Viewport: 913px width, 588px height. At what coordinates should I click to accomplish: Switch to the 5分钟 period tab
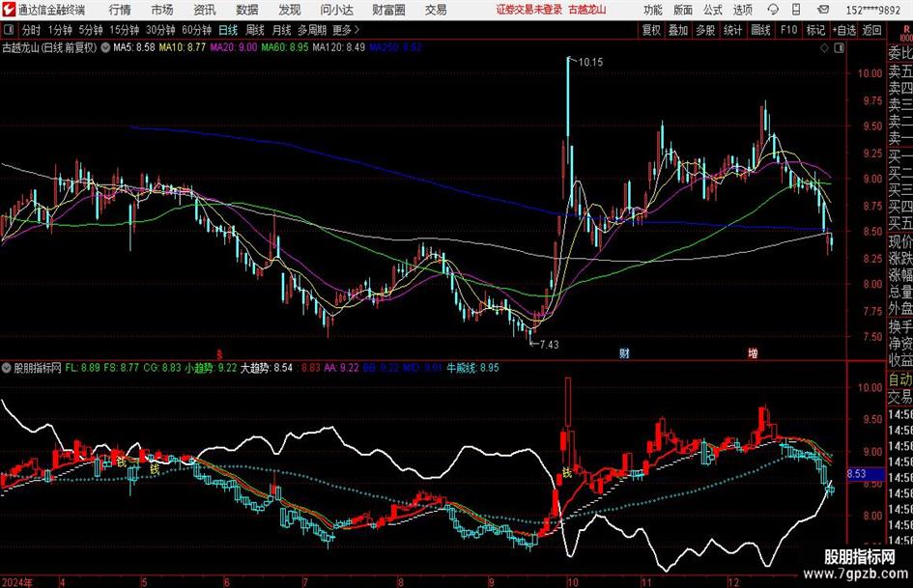tap(91, 30)
